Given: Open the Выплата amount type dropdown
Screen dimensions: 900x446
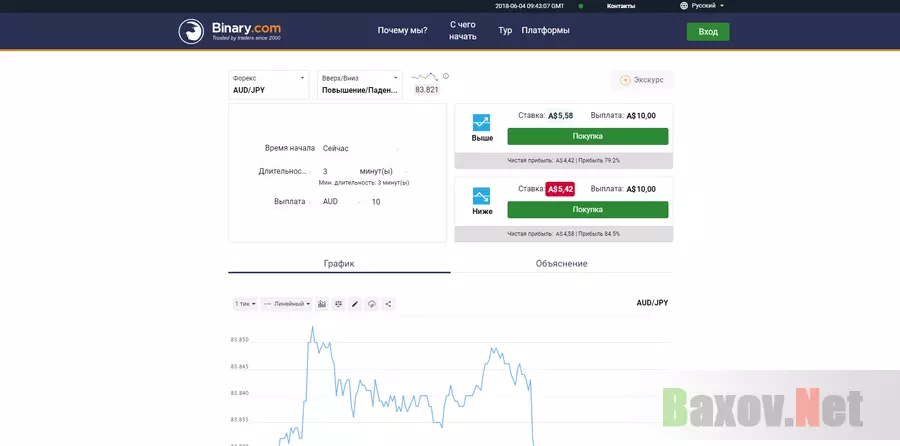Looking at the screenshot, I should click(293, 201).
